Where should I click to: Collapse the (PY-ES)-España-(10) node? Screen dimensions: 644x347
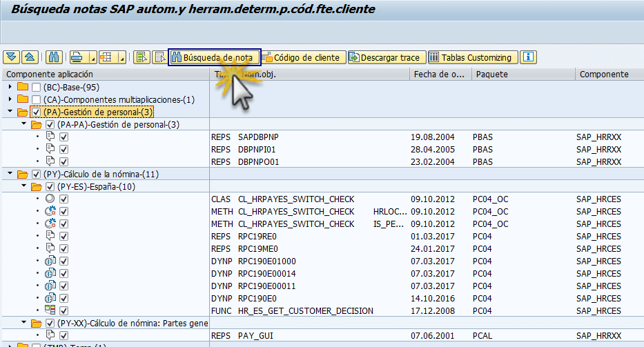24,186
